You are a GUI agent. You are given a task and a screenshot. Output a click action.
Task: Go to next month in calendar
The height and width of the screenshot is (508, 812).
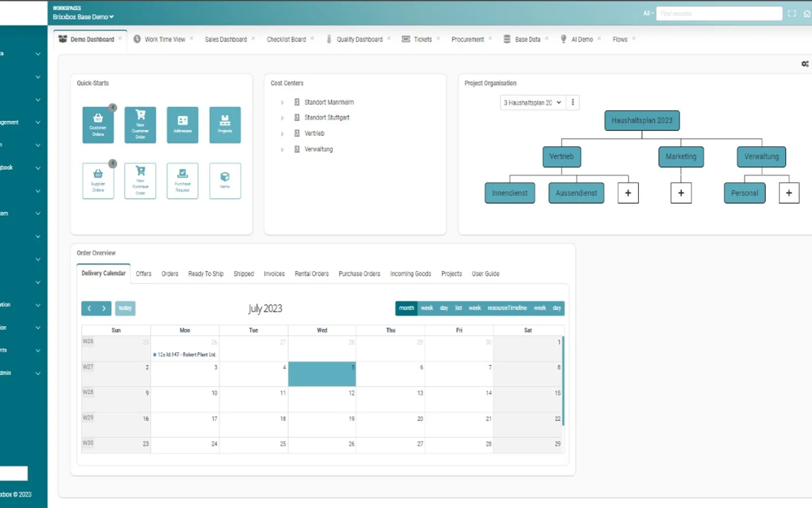tap(104, 308)
